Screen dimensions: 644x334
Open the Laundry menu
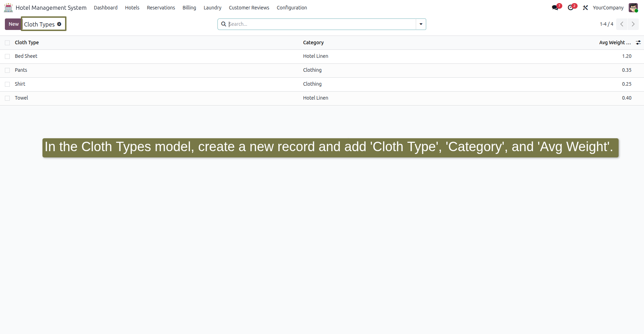point(213,8)
